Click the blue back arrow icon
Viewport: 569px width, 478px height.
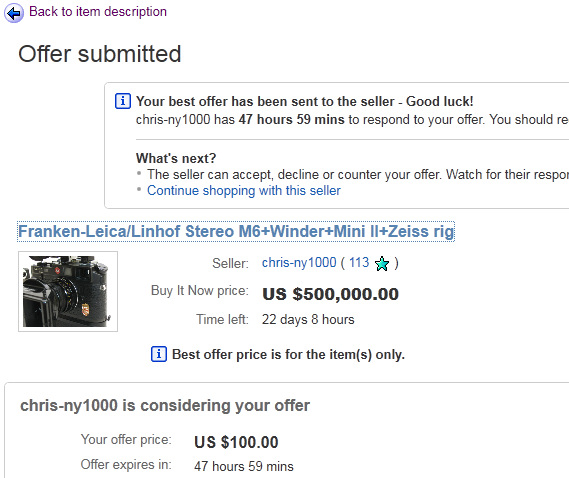pyautogui.click(x=14, y=13)
